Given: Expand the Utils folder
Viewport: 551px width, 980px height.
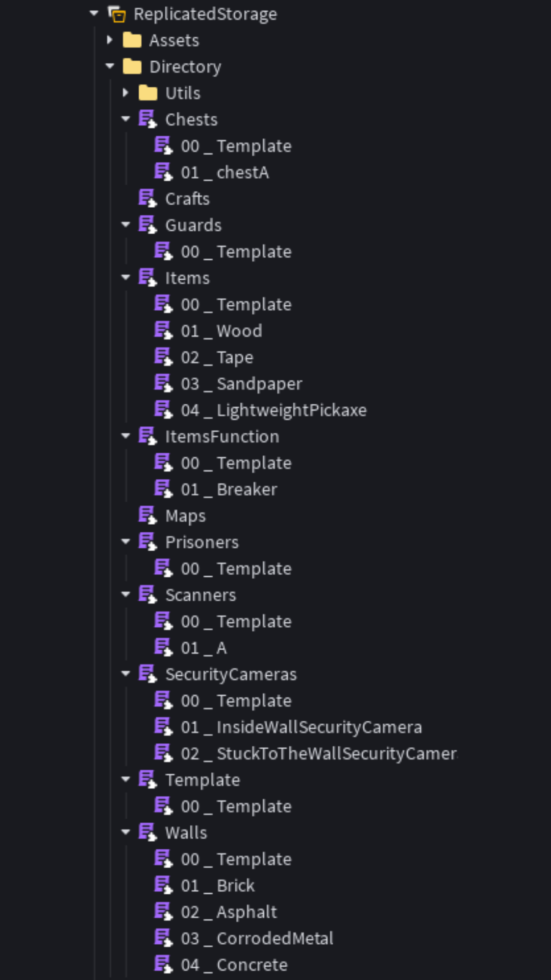Looking at the screenshot, I should [126, 93].
